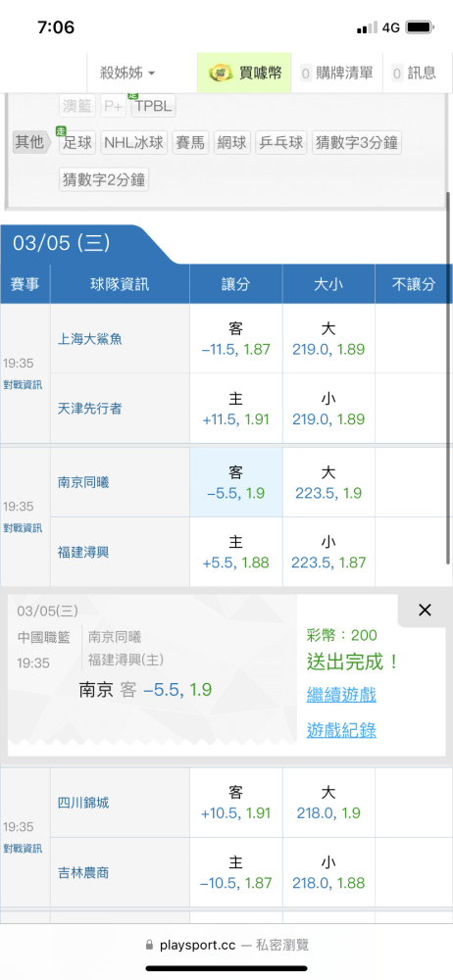Switch to 猜數字3分鐘 game

(357, 142)
